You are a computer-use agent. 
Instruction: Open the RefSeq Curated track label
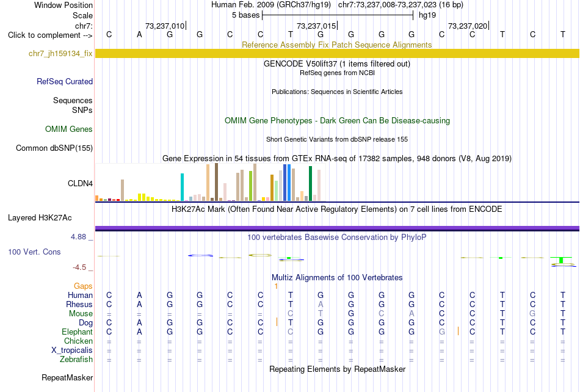point(65,81)
